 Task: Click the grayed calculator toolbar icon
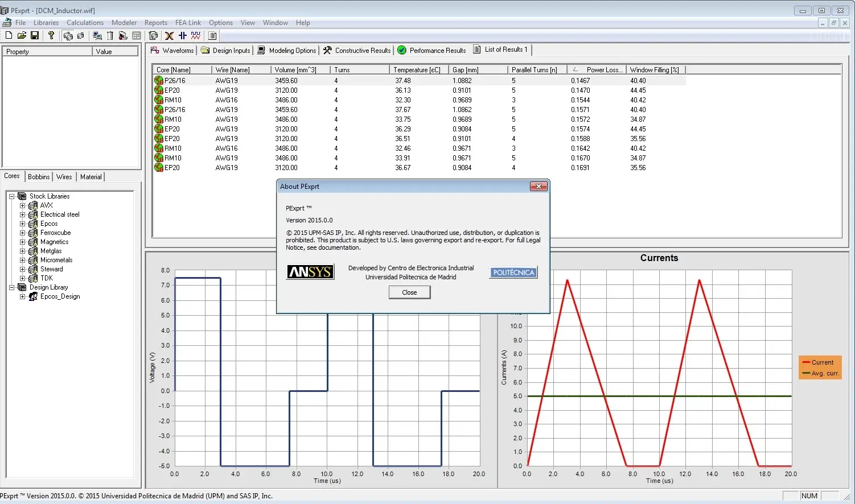point(136,35)
